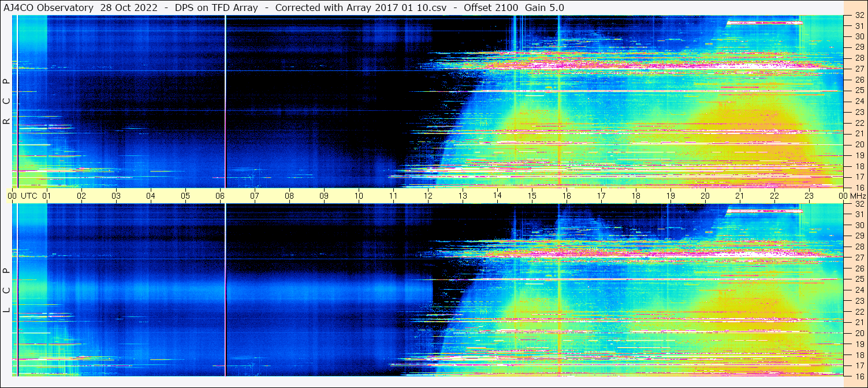Click the 16 MHz label of lower LCP panel
868x388 pixels.
coord(858,375)
